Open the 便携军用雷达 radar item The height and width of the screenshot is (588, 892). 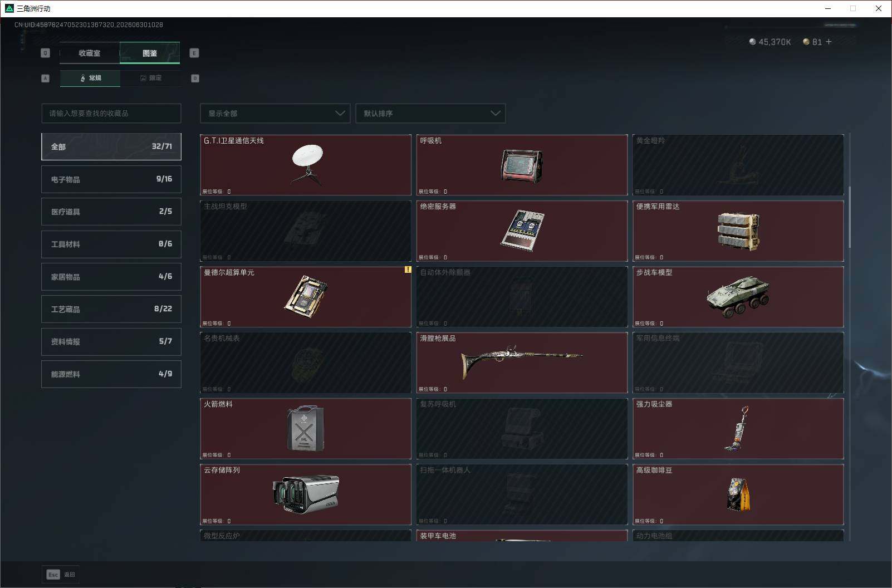(x=738, y=231)
